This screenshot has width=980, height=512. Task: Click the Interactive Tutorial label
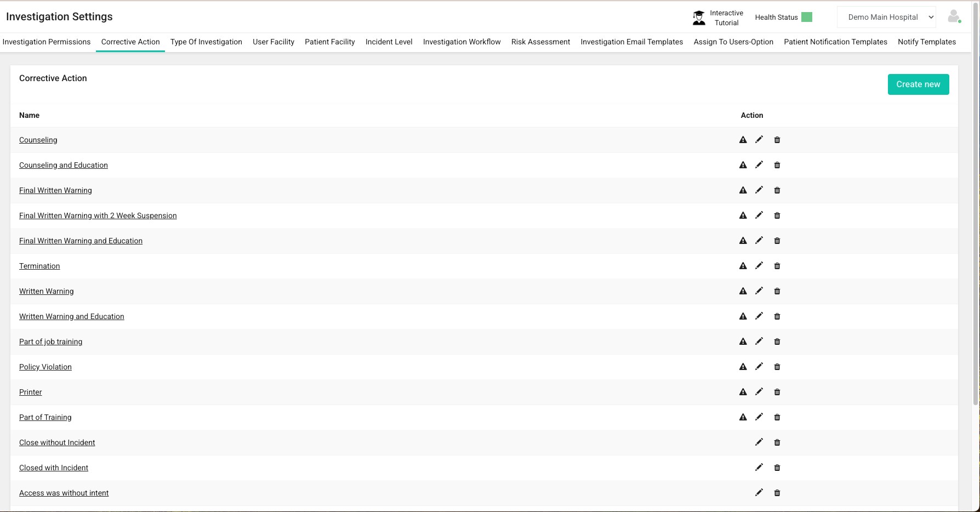(727, 18)
